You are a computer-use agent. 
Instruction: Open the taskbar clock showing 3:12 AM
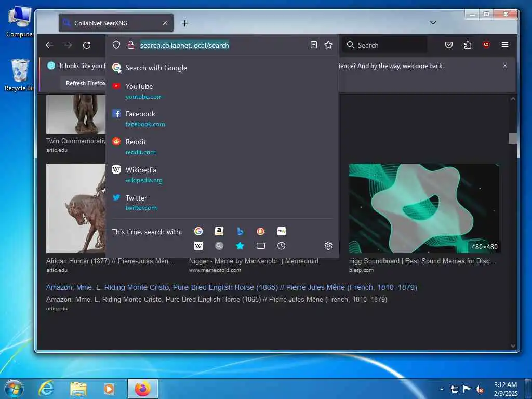click(506, 389)
